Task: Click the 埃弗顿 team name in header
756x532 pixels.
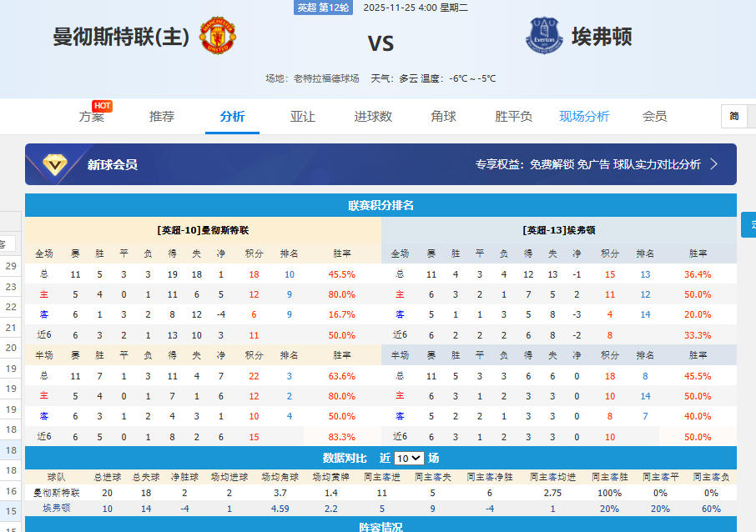Action: (602, 37)
